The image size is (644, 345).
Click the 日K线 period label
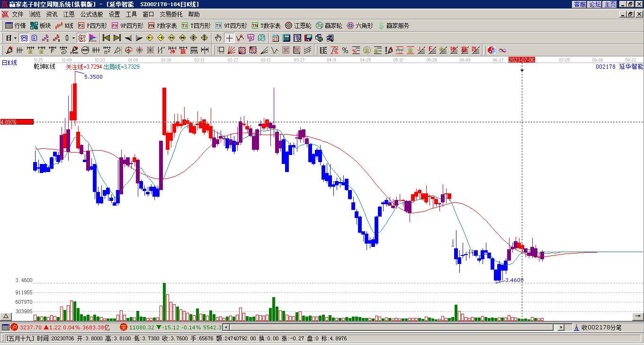tap(9, 63)
